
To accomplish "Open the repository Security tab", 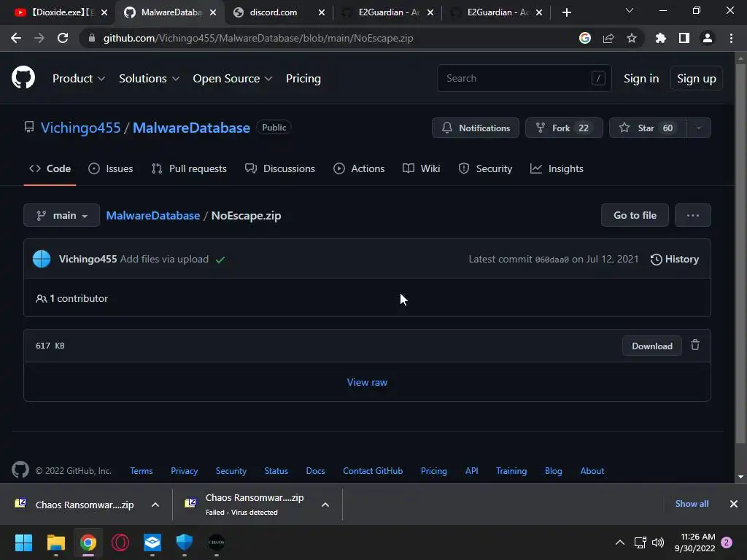I will coord(485,168).
